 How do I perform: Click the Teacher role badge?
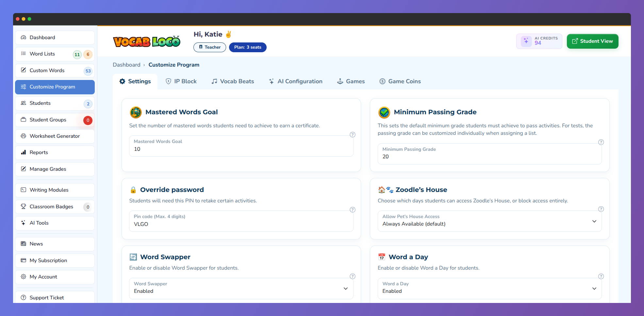(210, 47)
